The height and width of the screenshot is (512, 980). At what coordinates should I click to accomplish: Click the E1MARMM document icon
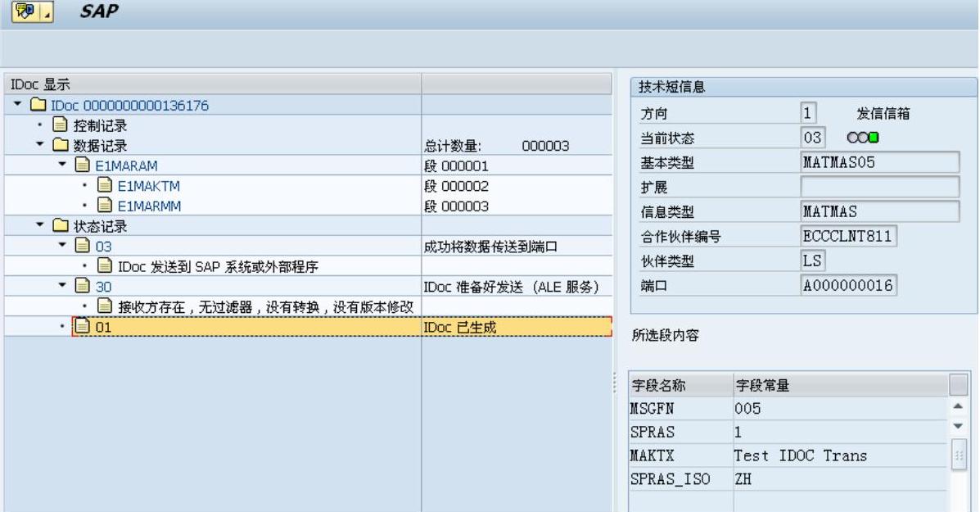coord(105,205)
